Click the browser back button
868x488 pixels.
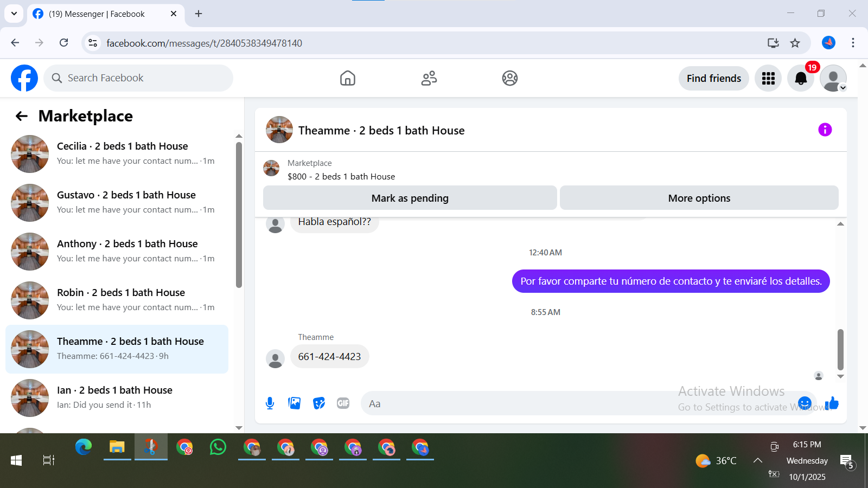click(15, 43)
